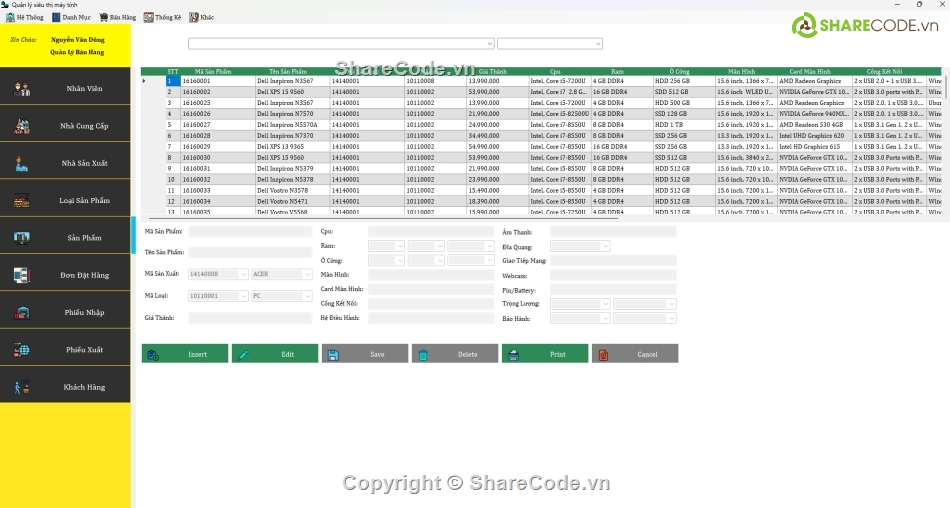The image size is (950, 508).
Task: Expand the Đĩa Quang dropdown
Action: pyautogui.click(x=604, y=246)
